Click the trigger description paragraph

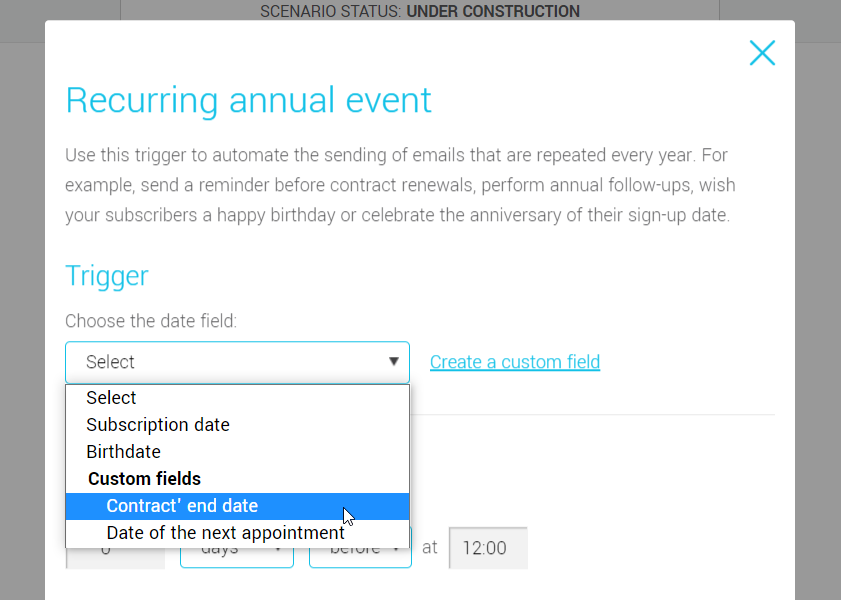coord(400,185)
